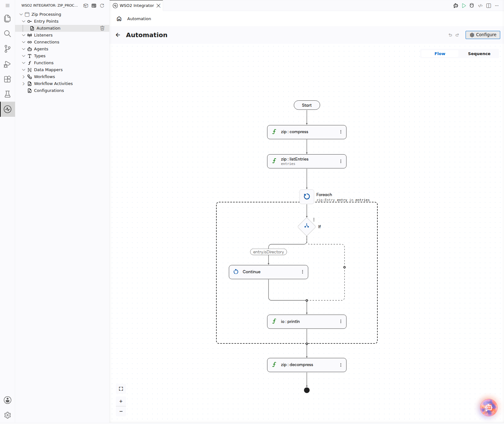Redo the diagram change
The width and height of the screenshot is (504, 424).
[457, 35]
